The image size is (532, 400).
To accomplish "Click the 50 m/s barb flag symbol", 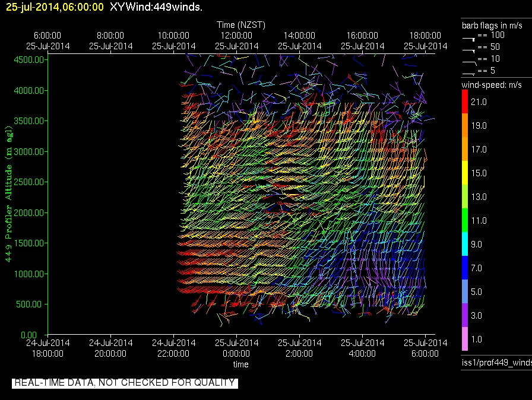I will [468, 51].
